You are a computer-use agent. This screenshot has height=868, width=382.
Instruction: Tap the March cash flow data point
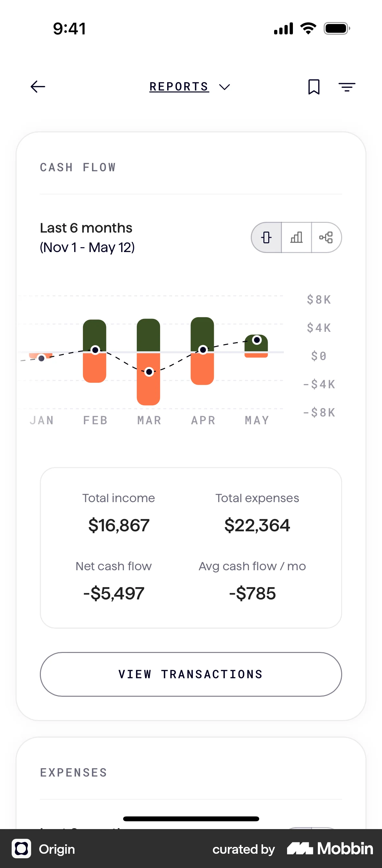pos(149,372)
